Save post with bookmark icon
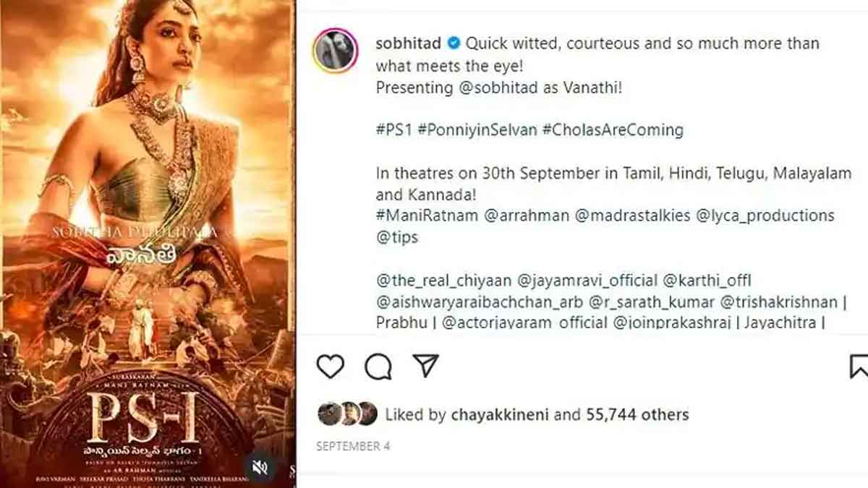 [858, 367]
